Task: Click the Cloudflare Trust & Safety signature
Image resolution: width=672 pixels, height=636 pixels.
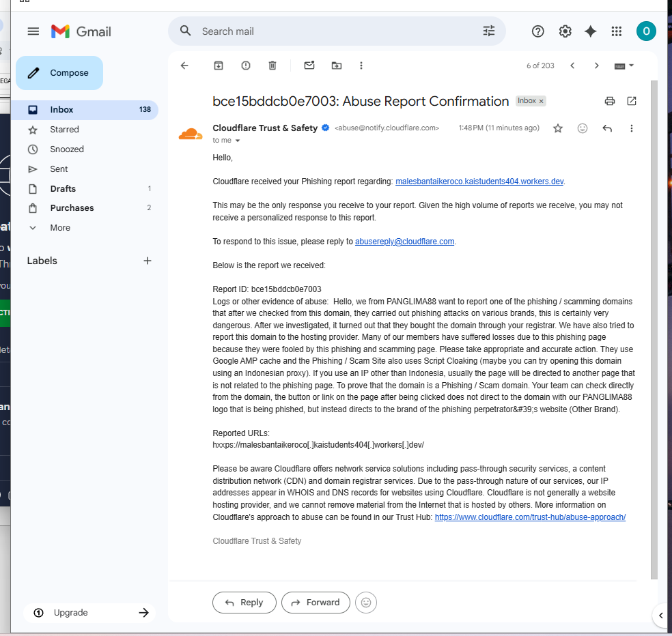Action: 257,541
